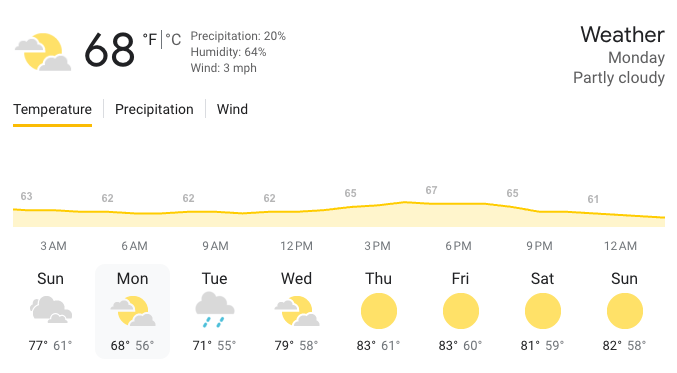Click the first Sunday's cloudy icon
The height and width of the screenshot is (373, 677).
point(51,310)
